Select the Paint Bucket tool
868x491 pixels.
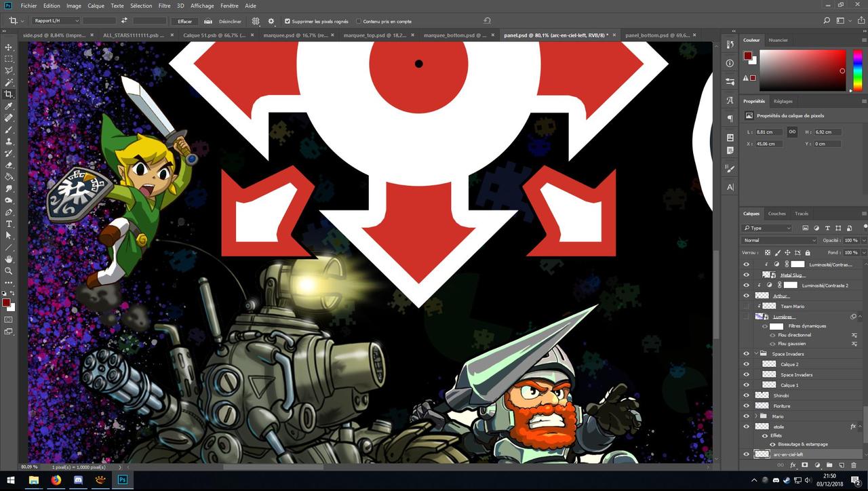(x=9, y=177)
